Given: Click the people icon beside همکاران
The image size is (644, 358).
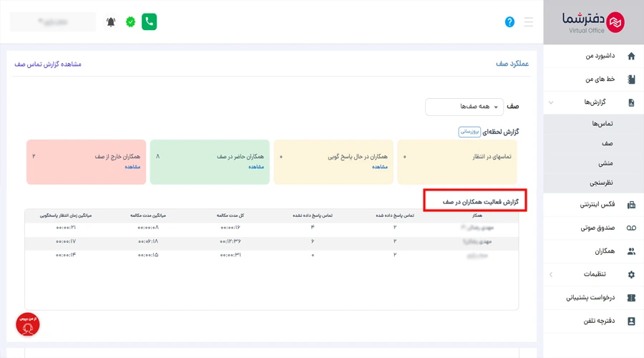Looking at the screenshot, I should (x=631, y=251).
